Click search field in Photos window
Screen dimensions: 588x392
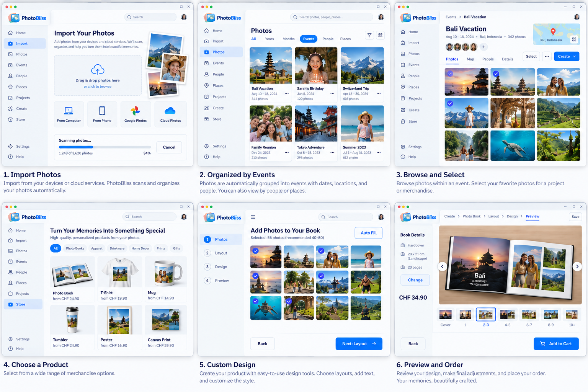pyautogui.click(x=332, y=17)
